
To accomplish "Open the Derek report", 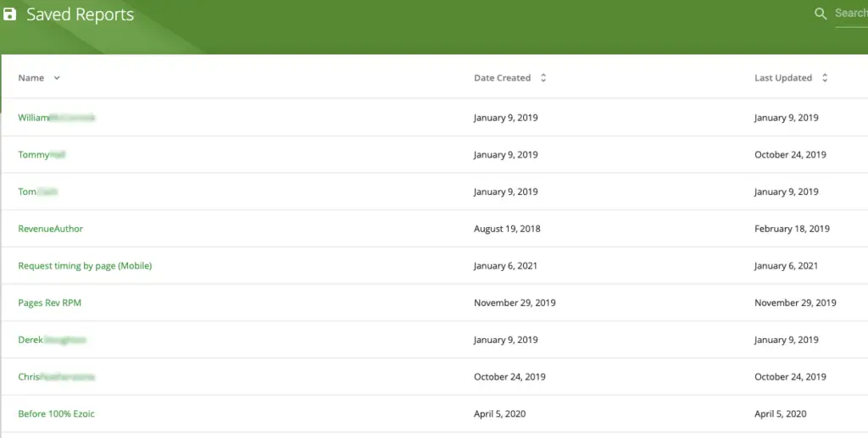I will 52,340.
